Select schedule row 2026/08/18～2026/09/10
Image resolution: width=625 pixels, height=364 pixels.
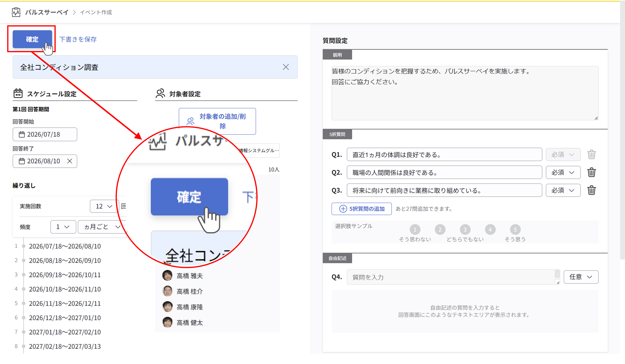pyautogui.click(x=65, y=260)
